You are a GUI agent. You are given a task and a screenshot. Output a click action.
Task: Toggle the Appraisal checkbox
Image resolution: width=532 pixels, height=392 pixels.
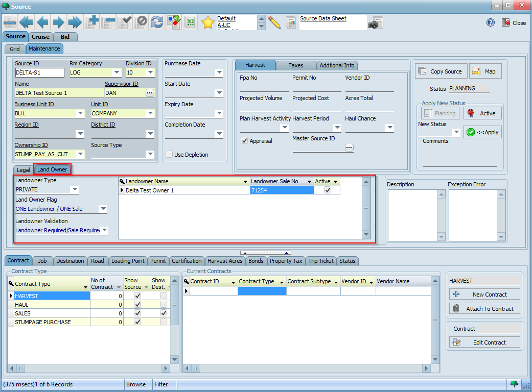click(x=244, y=140)
